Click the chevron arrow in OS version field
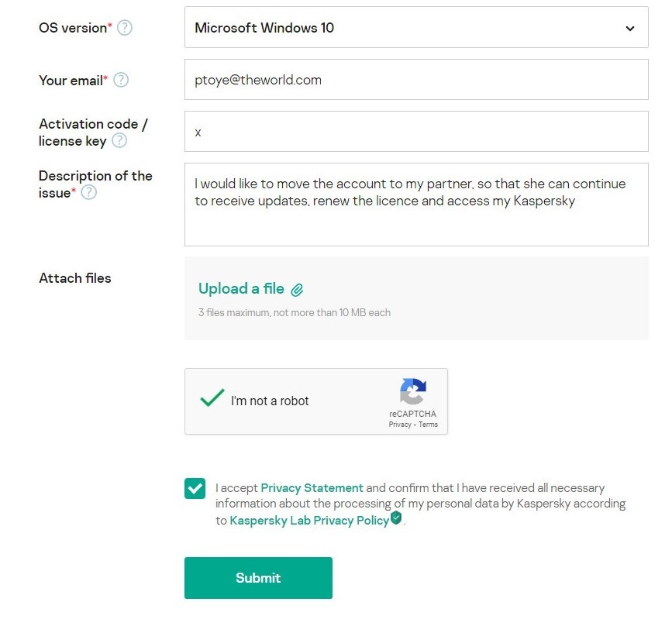 [629, 29]
